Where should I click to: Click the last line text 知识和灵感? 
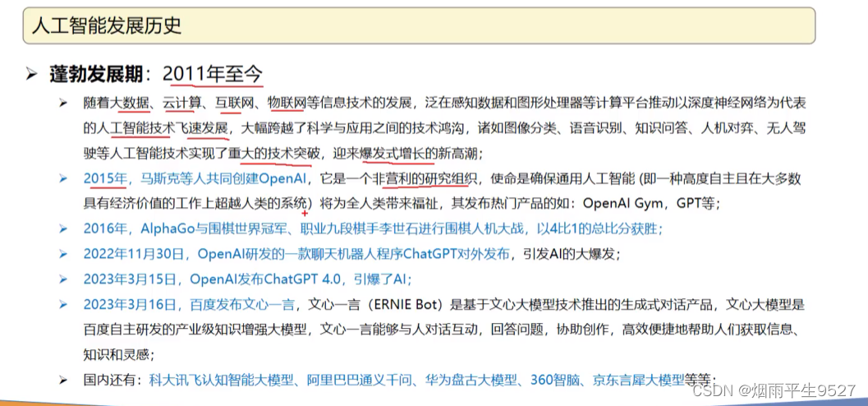click(115, 354)
